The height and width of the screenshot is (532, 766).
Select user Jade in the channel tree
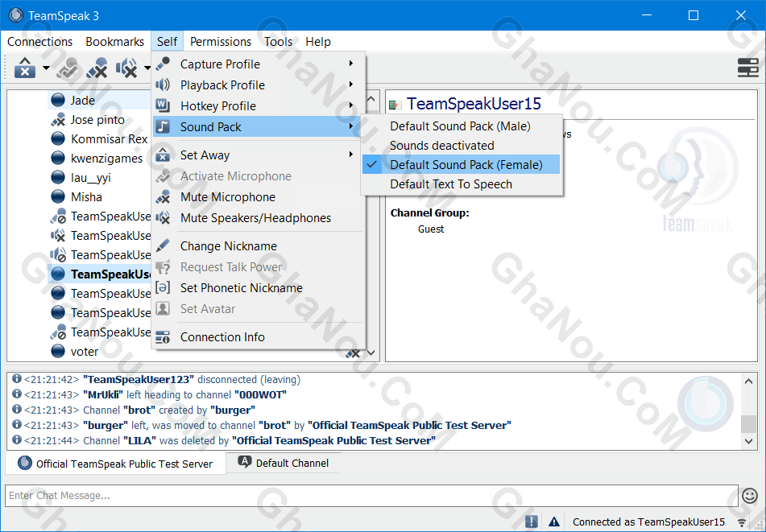coord(82,101)
